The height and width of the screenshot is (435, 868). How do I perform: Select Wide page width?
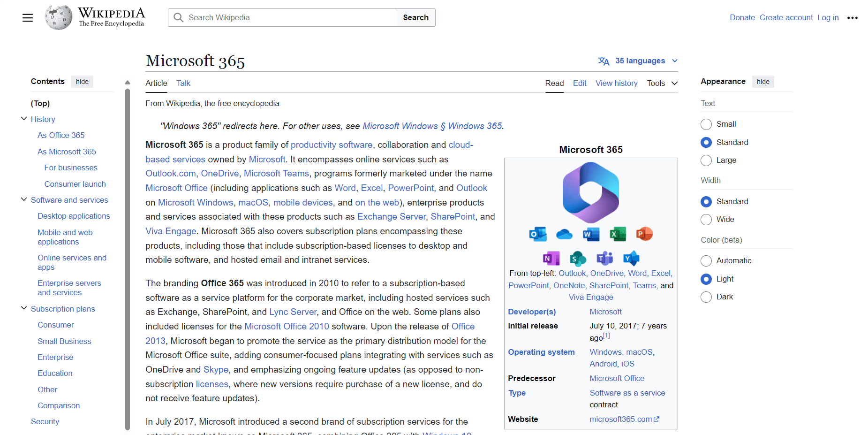pyautogui.click(x=706, y=220)
